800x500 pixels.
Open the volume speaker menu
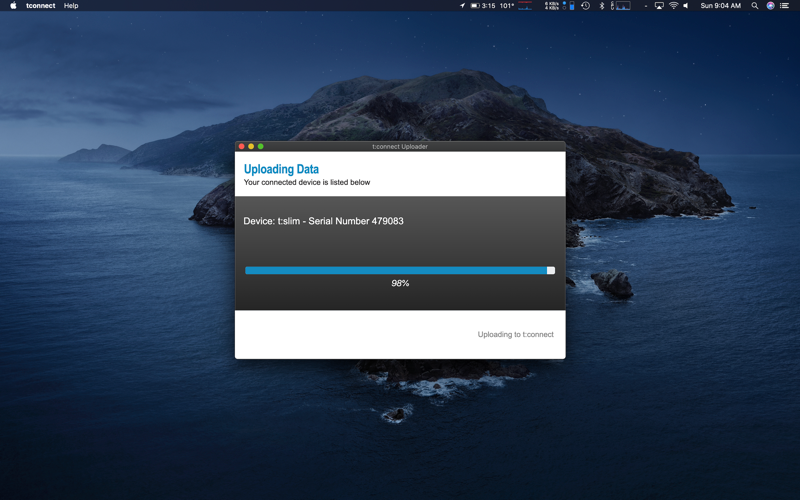click(686, 6)
